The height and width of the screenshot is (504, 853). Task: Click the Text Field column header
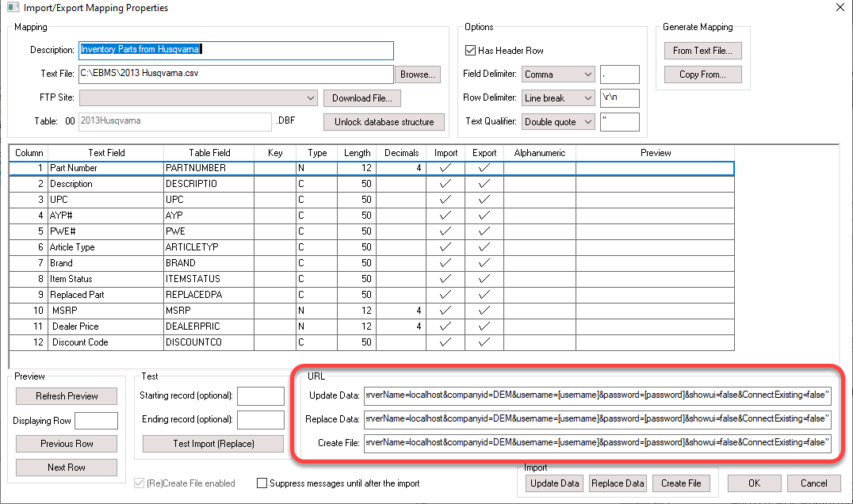106,153
